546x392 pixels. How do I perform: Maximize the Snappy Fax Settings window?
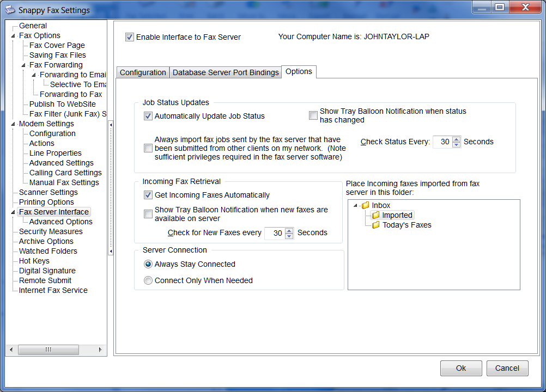coord(500,7)
